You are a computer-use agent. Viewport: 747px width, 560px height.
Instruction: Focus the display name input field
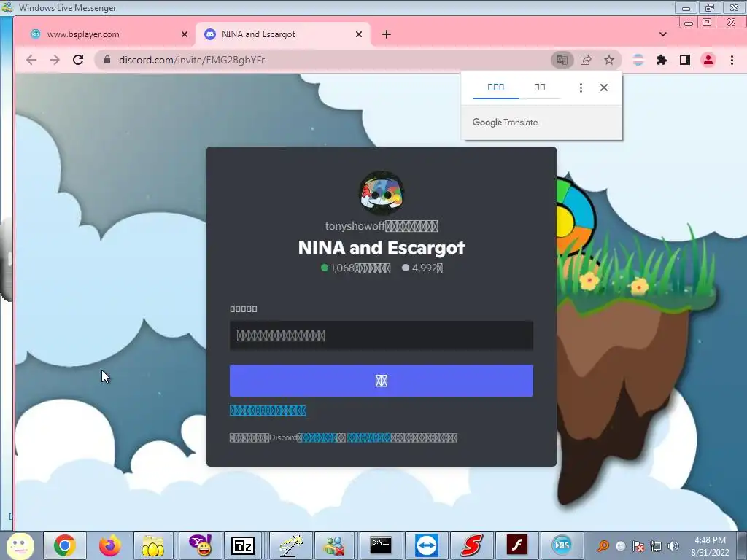[x=382, y=335]
